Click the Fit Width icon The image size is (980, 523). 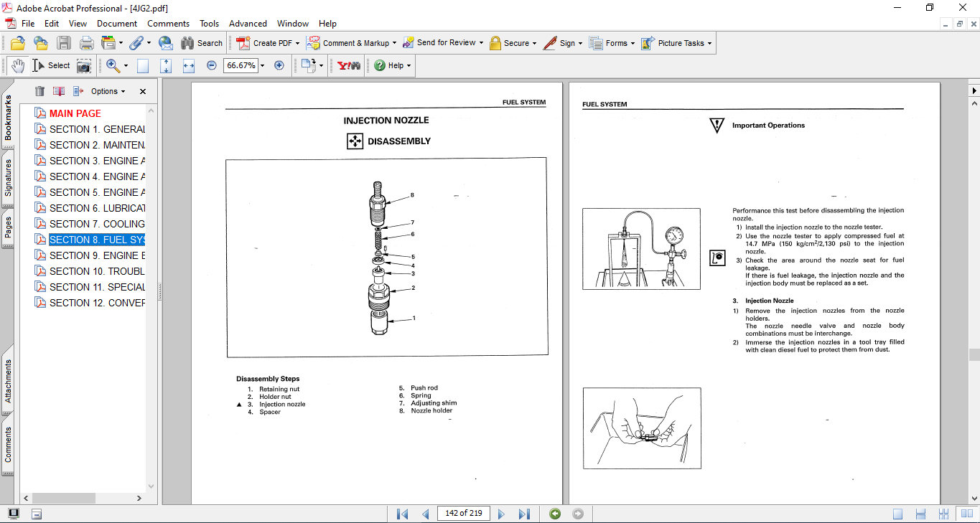click(x=189, y=65)
